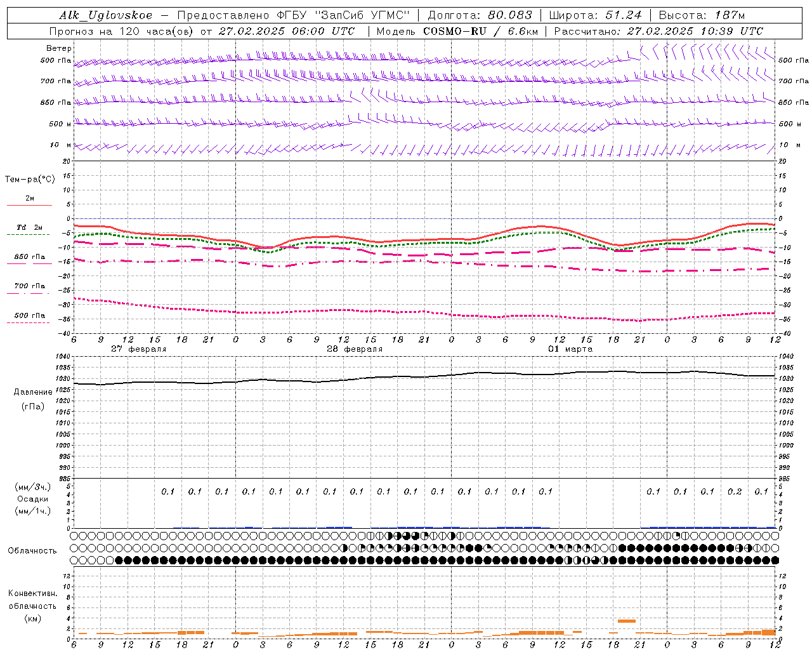
Task: Select the provider text "ЗапСиб УГМС"
Action: [363, 15]
